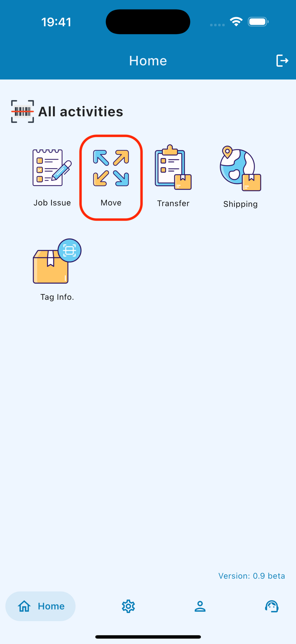
Task: Select the Home tab in bottom bar
Action: pyautogui.click(x=40, y=606)
